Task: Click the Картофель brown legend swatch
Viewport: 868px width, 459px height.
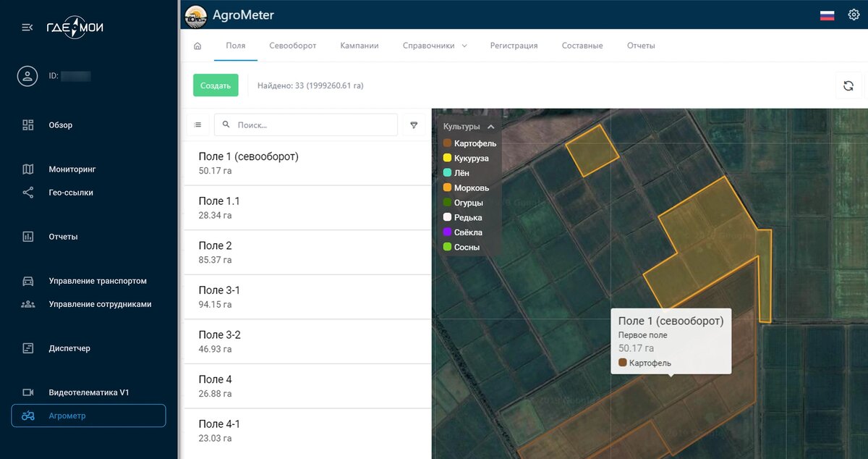Action: pyautogui.click(x=448, y=143)
